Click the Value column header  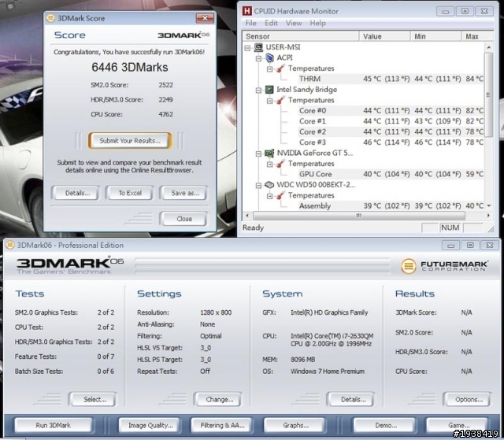pyautogui.click(x=385, y=36)
